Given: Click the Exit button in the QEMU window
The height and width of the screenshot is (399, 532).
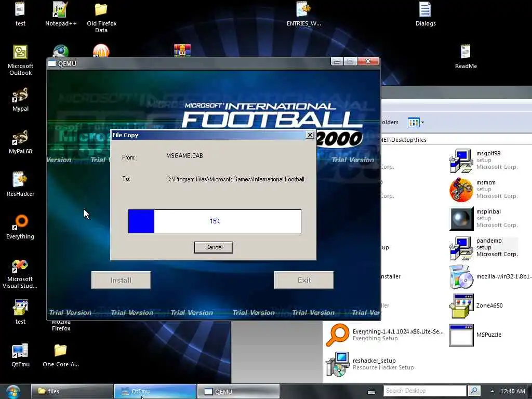Looking at the screenshot, I should click(304, 280).
